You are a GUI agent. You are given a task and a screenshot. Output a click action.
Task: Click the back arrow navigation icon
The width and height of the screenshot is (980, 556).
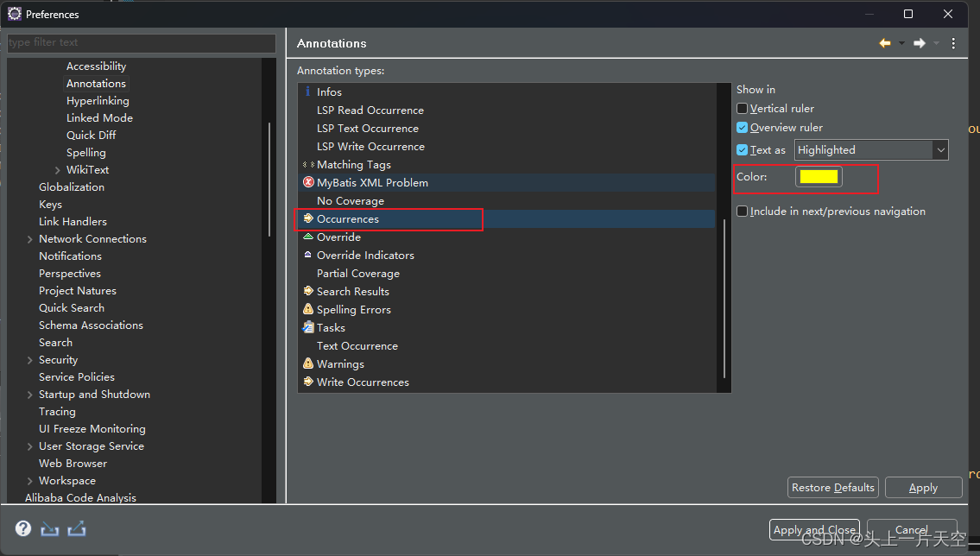pos(885,43)
